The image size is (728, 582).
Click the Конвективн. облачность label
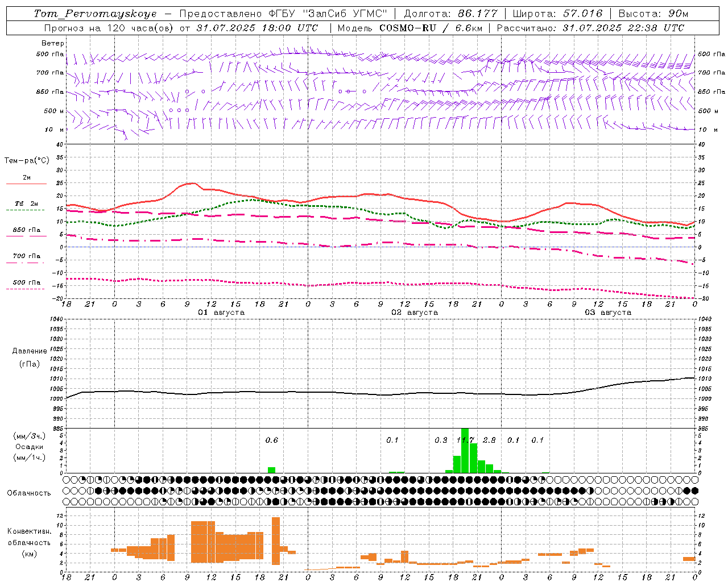[29, 537]
